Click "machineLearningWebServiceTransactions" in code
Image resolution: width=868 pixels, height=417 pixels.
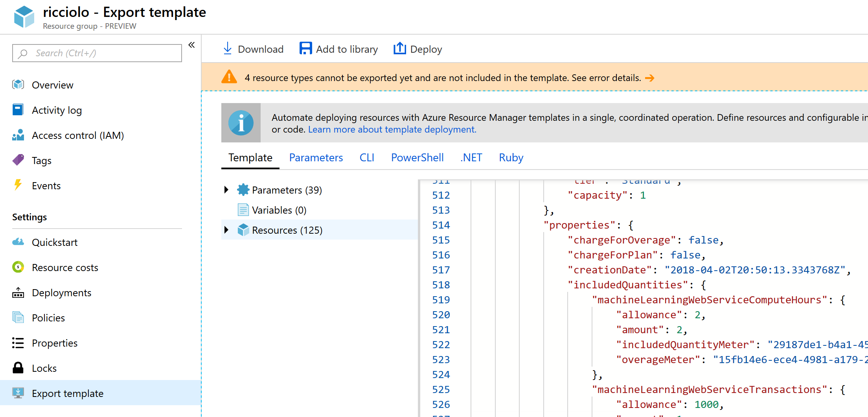(x=710, y=389)
